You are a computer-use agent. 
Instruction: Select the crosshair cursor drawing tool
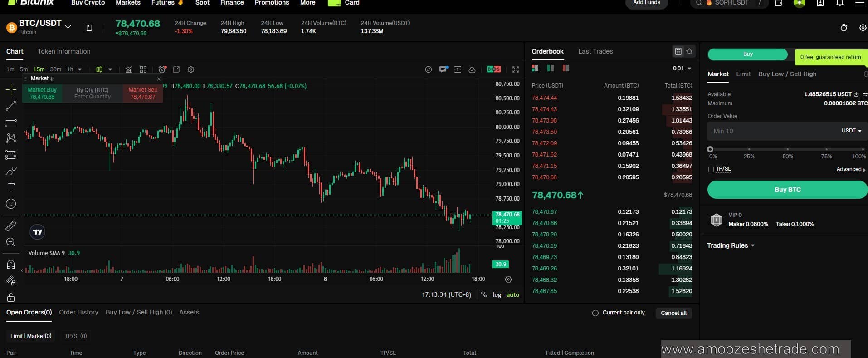point(11,89)
